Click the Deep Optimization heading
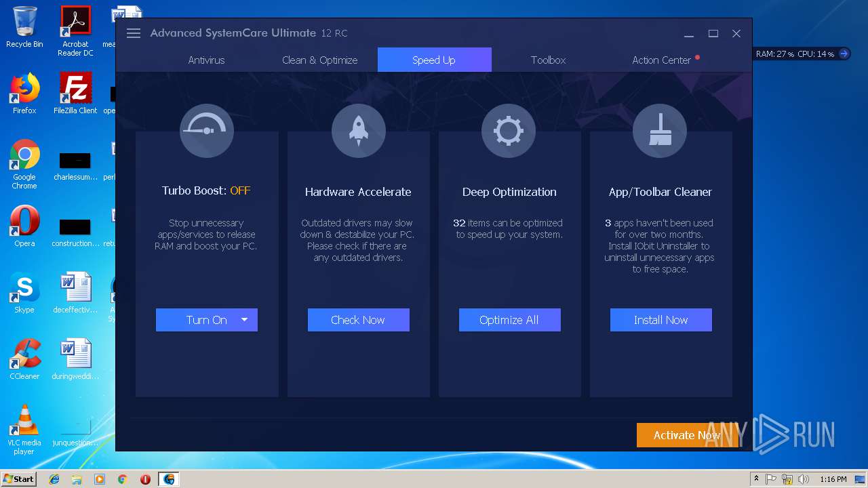Image resolution: width=868 pixels, height=488 pixels. pyautogui.click(x=509, y=192)
